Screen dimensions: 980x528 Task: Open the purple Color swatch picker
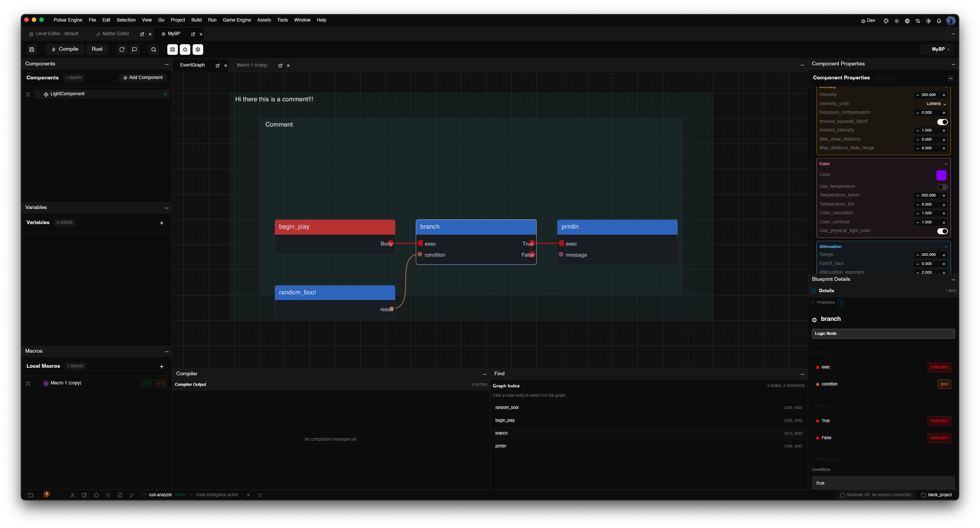point(941,175)
